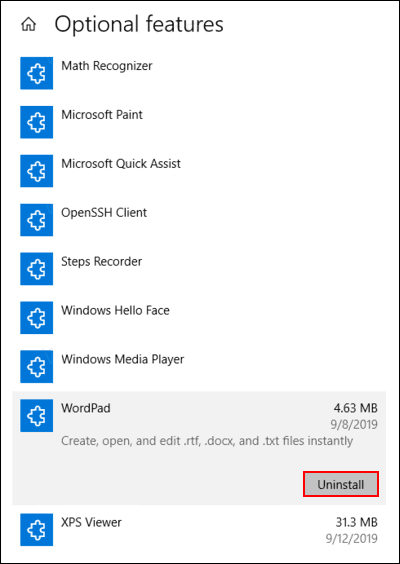Go to Settings home via house icon
This screenshot has height=564, width=400.
(29, 25)
